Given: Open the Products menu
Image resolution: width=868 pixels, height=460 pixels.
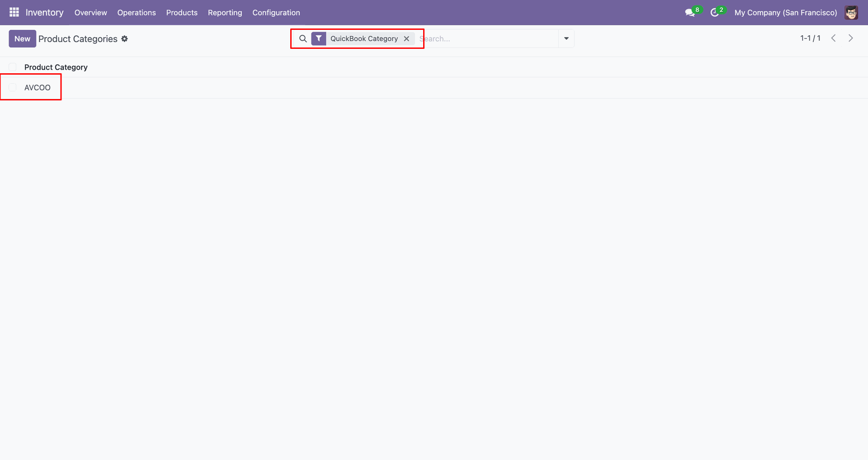Looking at the screenshot, I should click(x=182, y=13).
